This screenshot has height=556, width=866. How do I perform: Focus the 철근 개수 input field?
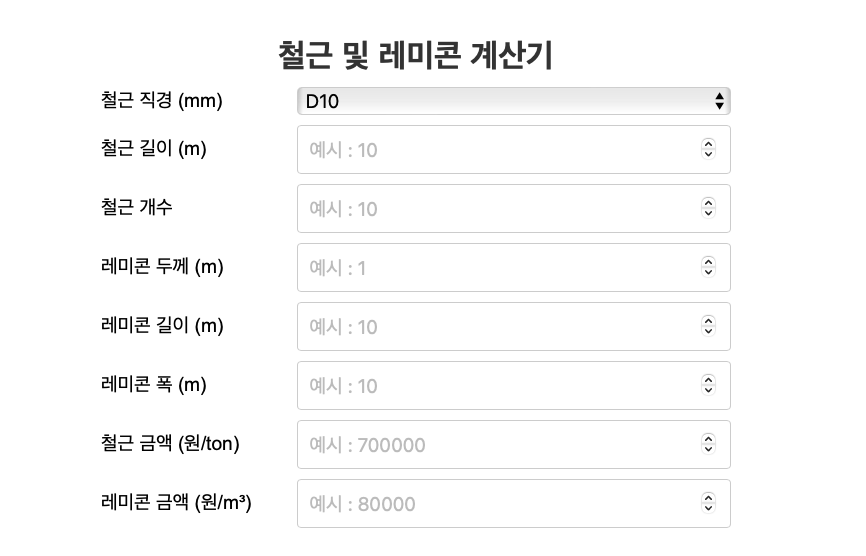click(x=498, y=209)
